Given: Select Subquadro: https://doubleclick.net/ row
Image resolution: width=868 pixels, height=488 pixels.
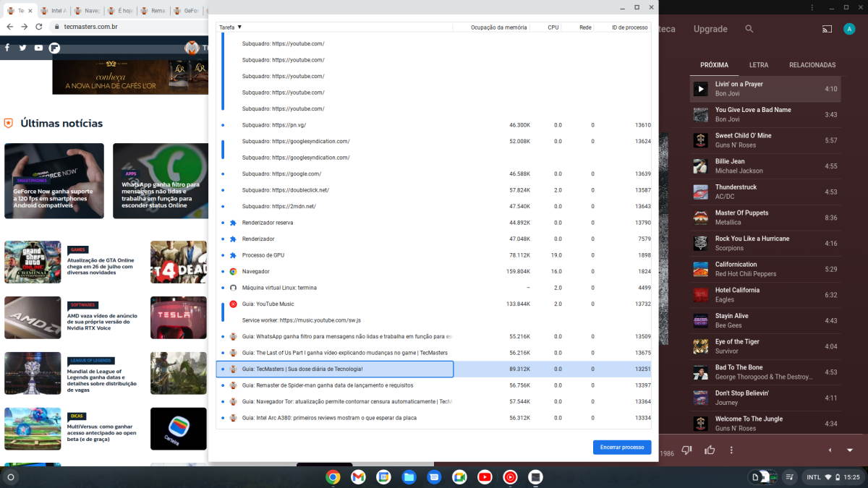Looking at the screenshot, I should 434,190.
